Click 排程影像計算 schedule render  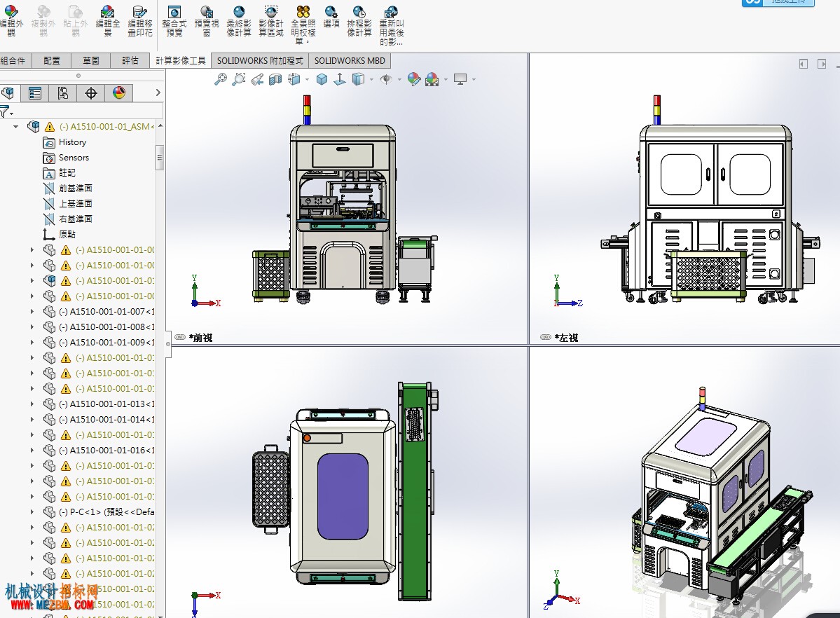pyautogui.click(x=359, y=22)
